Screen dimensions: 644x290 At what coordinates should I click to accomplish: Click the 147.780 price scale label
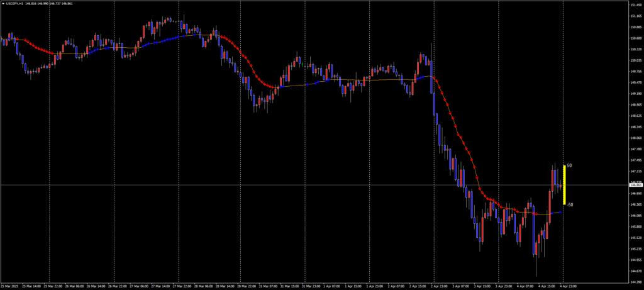click(x=635, y=149)
